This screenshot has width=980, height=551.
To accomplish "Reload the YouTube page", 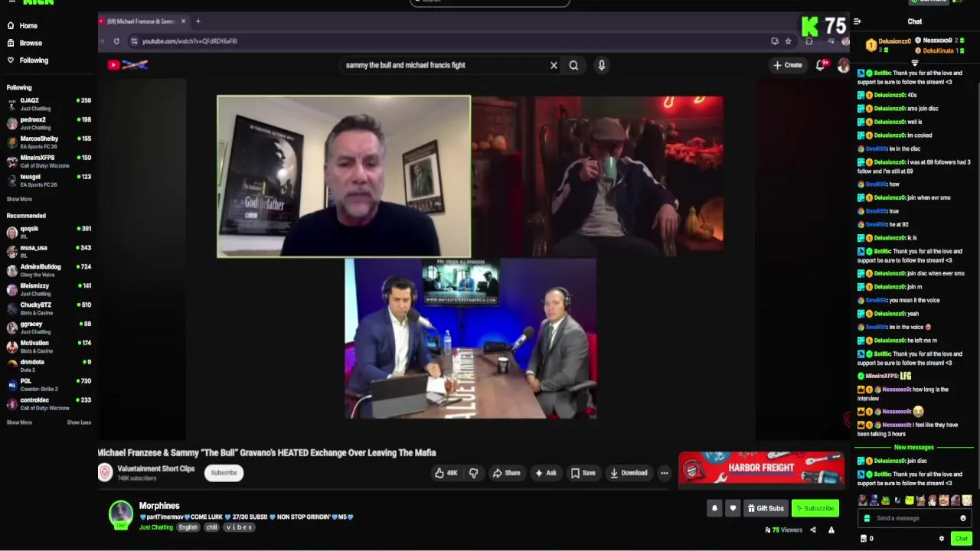I will coord(116,41).
